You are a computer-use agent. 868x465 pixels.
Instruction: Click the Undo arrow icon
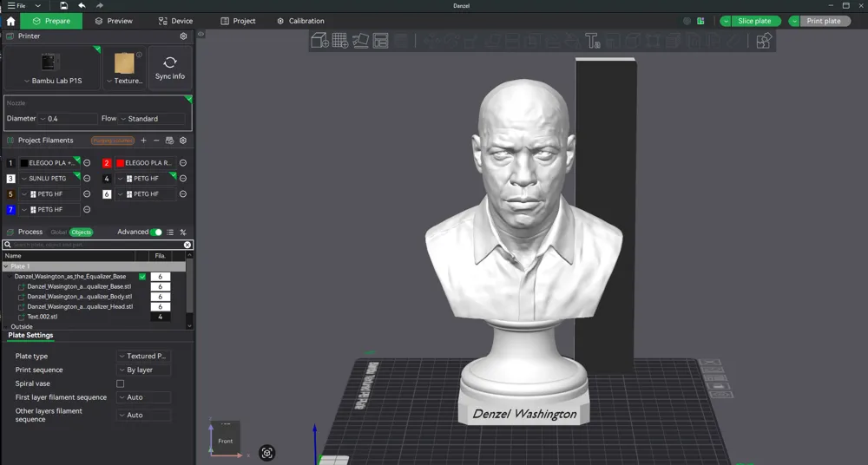tap(82, 5)
